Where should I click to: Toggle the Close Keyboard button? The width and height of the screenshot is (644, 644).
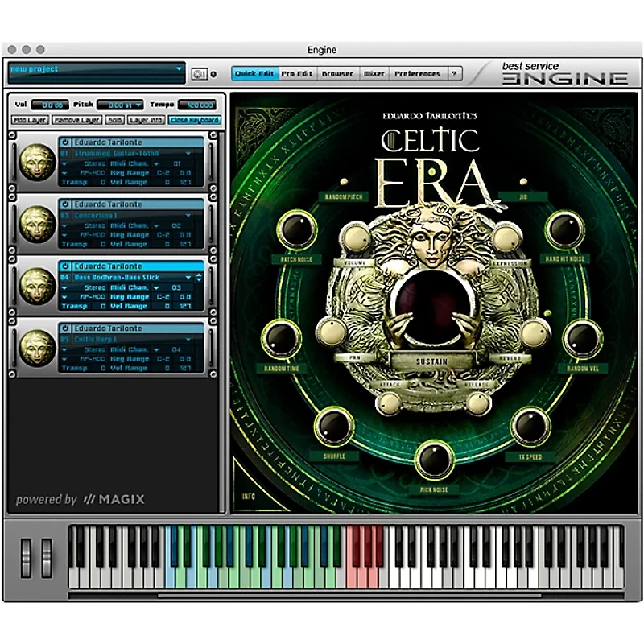[x=193, y=119]
